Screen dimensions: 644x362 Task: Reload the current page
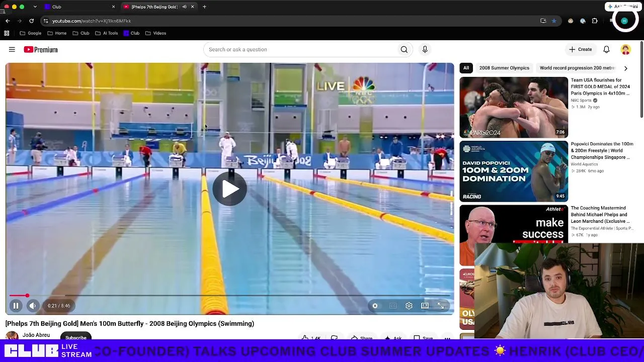[31, 21]
